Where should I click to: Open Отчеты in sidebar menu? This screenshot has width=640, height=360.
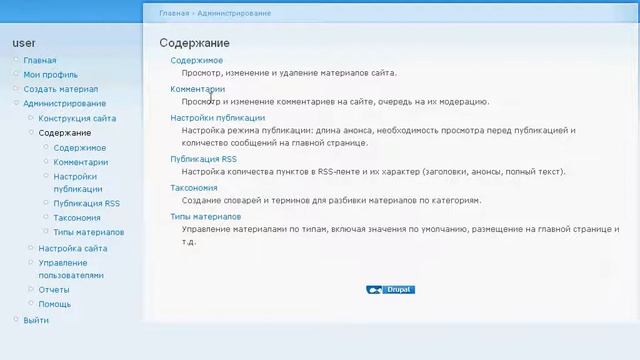54,290
